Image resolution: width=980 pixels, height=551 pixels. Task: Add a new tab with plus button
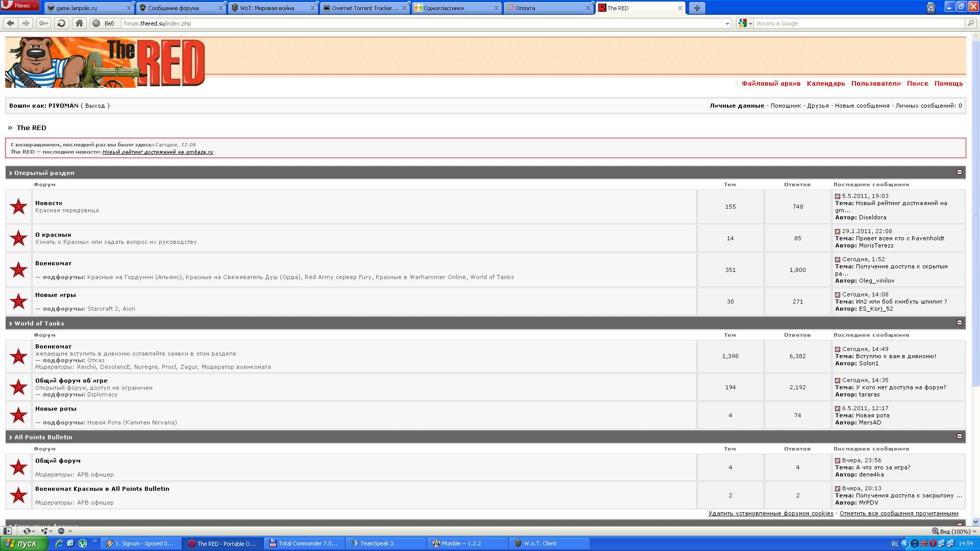697,8
